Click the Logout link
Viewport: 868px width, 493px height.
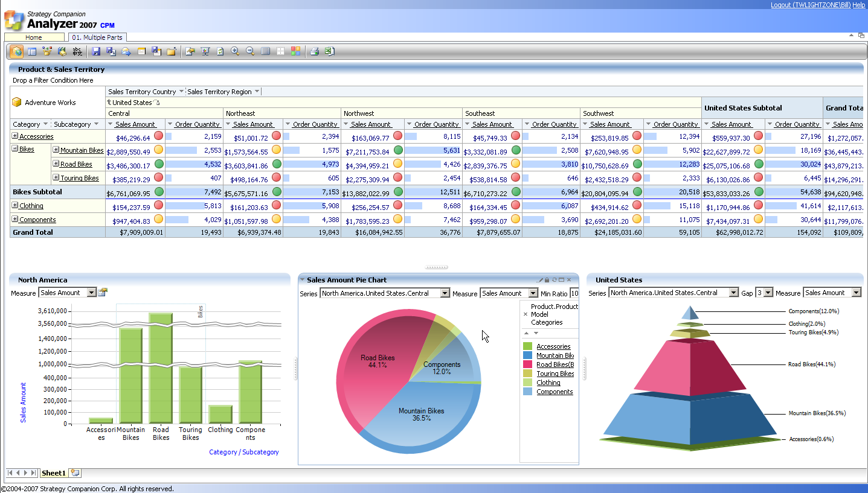[781, 5]
